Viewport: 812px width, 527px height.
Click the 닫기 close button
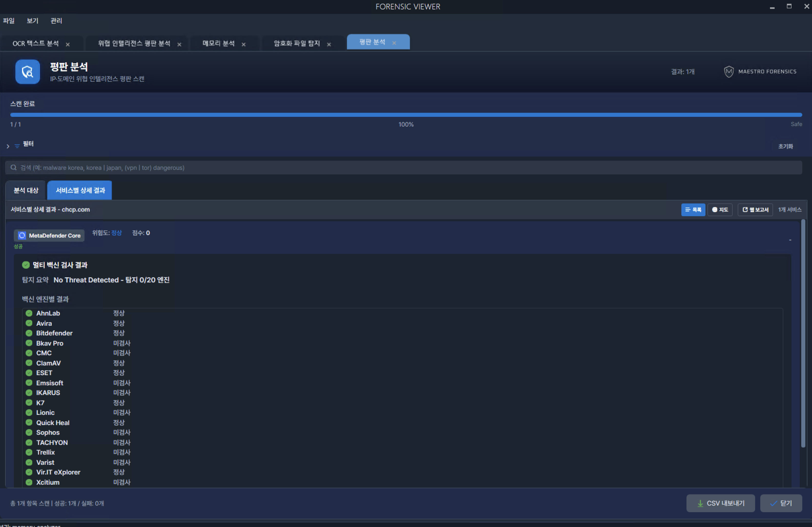pos(781,503)
